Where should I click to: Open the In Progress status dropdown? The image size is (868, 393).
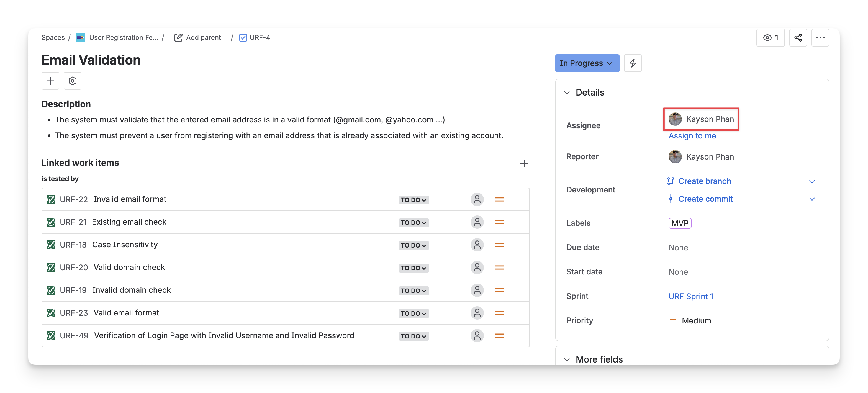(587, 63)
